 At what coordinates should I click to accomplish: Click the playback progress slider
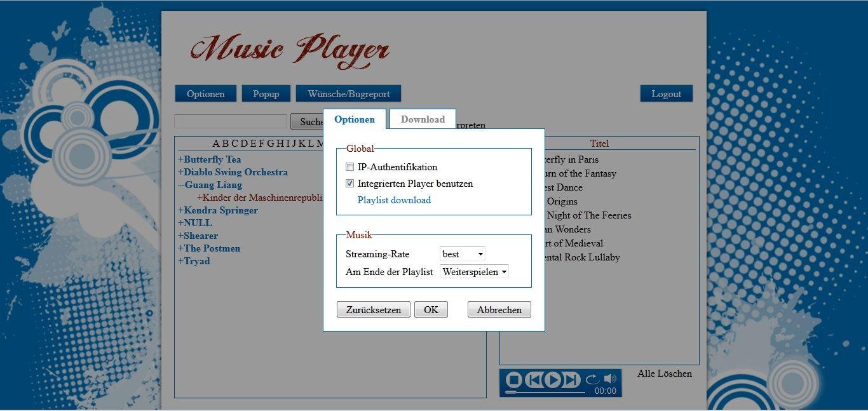click(545, 392)
